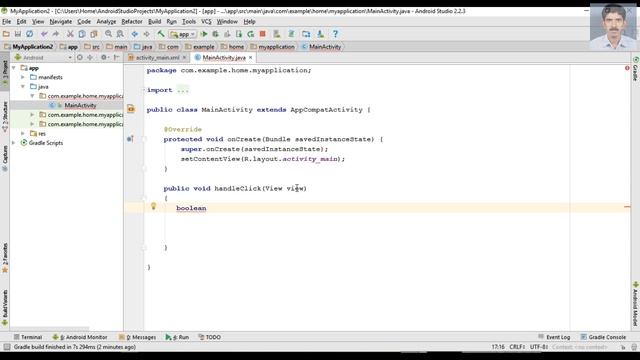Collapse the app tree node arrow
Viewport: 640px width, 360px height.
14,68
